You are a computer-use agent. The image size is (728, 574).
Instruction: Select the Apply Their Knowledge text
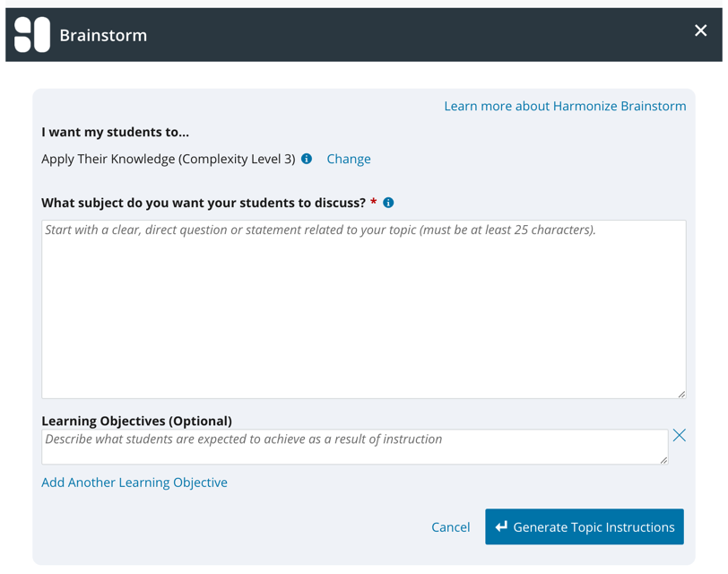click(x=168, y=159)
